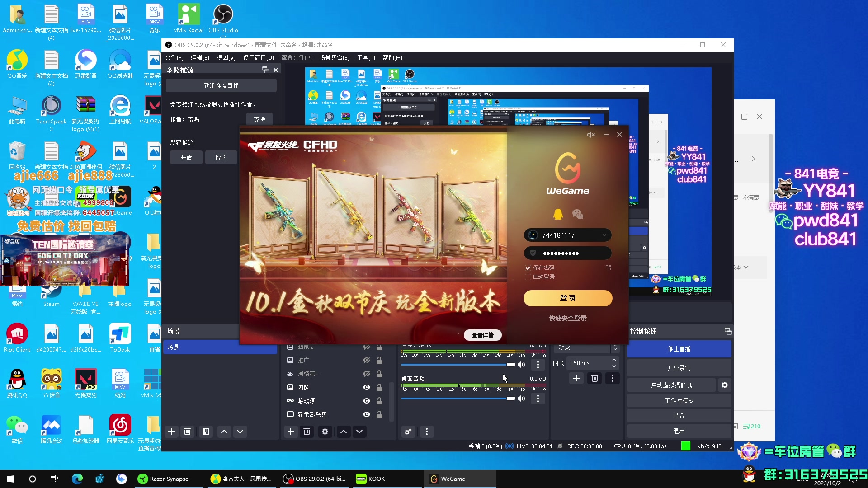The image size is (868, 488).
Task: Undock the 多路推流 panel
Action: [265, 70]
